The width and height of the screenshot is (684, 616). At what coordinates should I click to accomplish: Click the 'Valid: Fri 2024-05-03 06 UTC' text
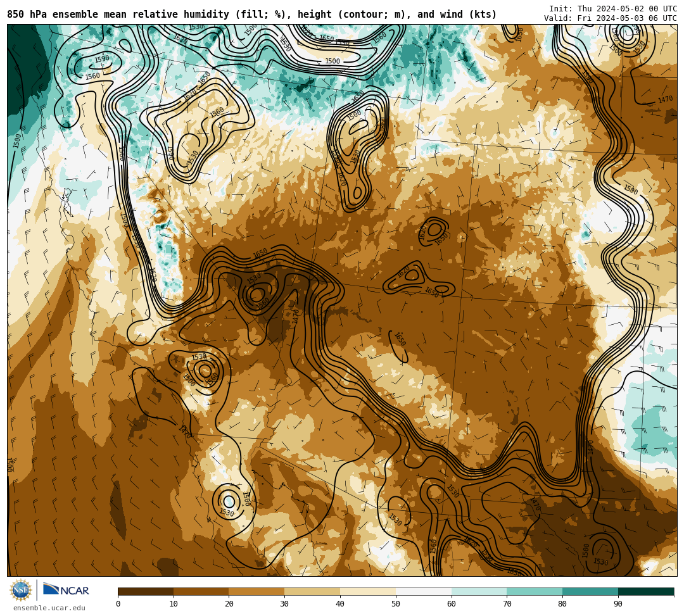coord(611,18)
